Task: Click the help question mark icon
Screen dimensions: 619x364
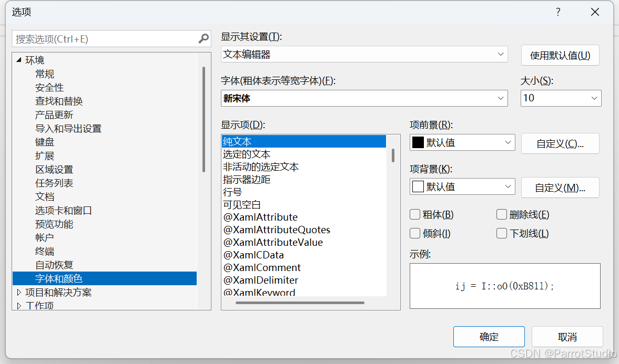Action: (558, 12)
